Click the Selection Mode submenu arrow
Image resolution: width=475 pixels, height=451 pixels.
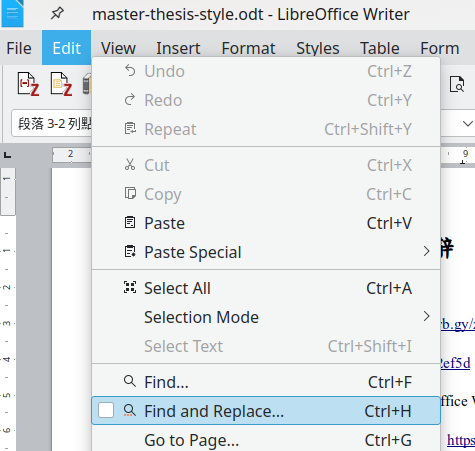pyautogui.click(x=426, y=316)
